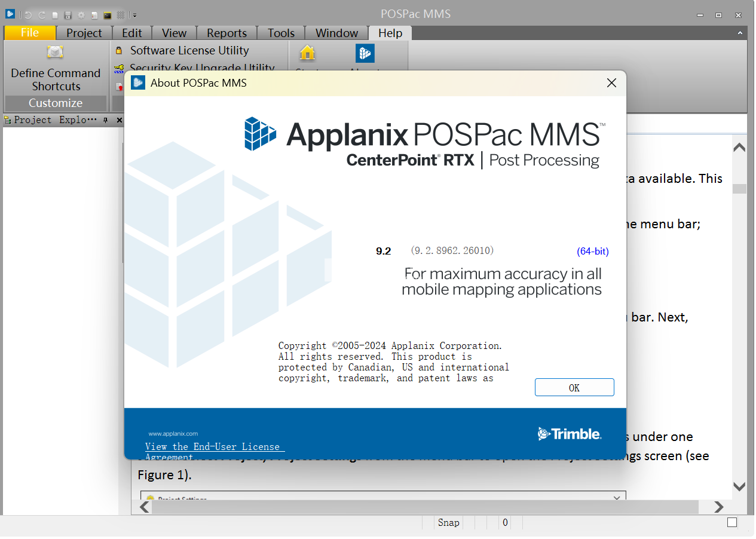Open Security Key Upgrade Utility
The image size is (756, 539).
click(x=203, y=68)
